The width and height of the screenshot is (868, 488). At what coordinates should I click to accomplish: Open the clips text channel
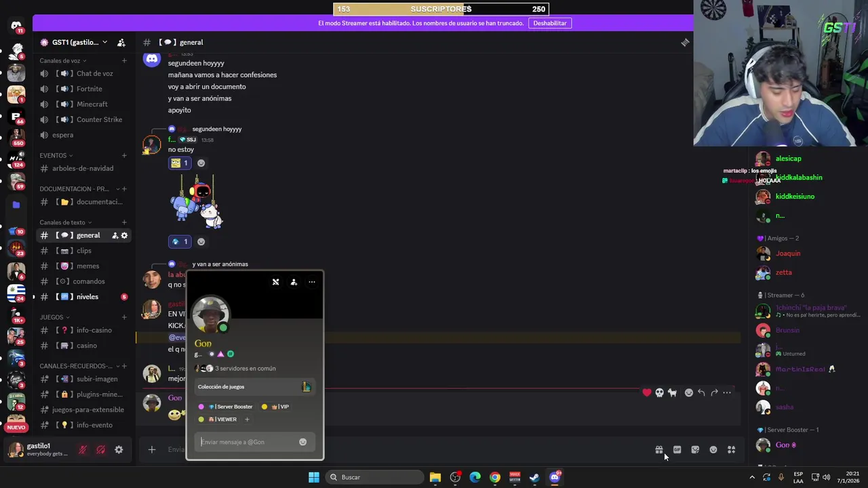click(x=84, y=251)
